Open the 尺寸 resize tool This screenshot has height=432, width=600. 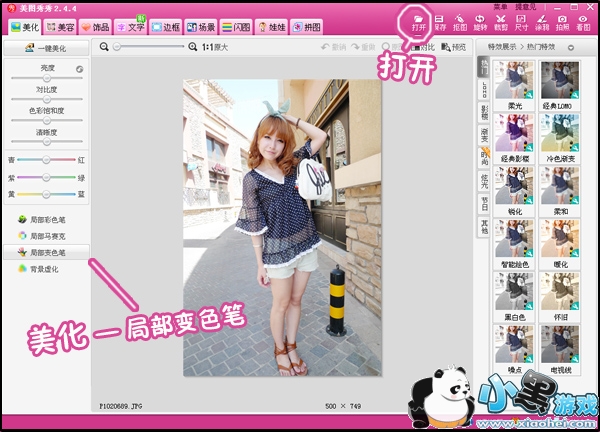521,23
